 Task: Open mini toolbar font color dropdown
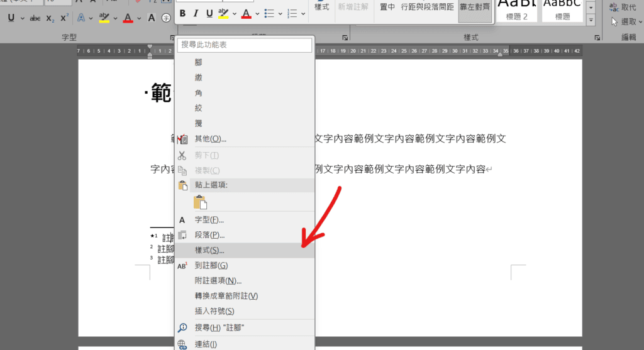(257, 14)
